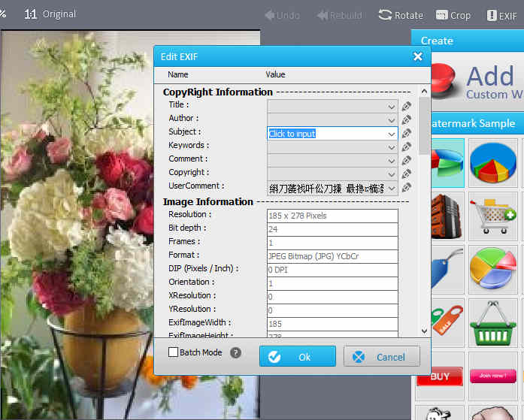Expand the Comment dropdown
The width and height of the screenshot is (524, 420).
(x=392, y=161)
